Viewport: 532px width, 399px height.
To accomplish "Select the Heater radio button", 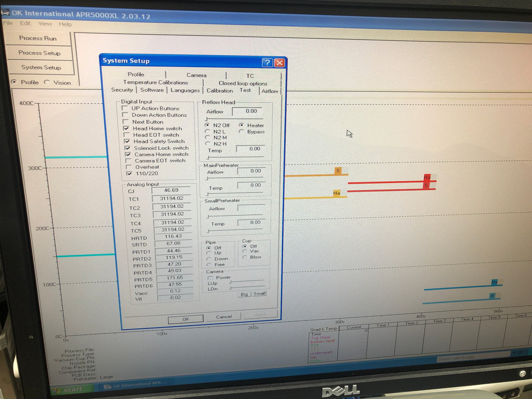I will [242, 125].
